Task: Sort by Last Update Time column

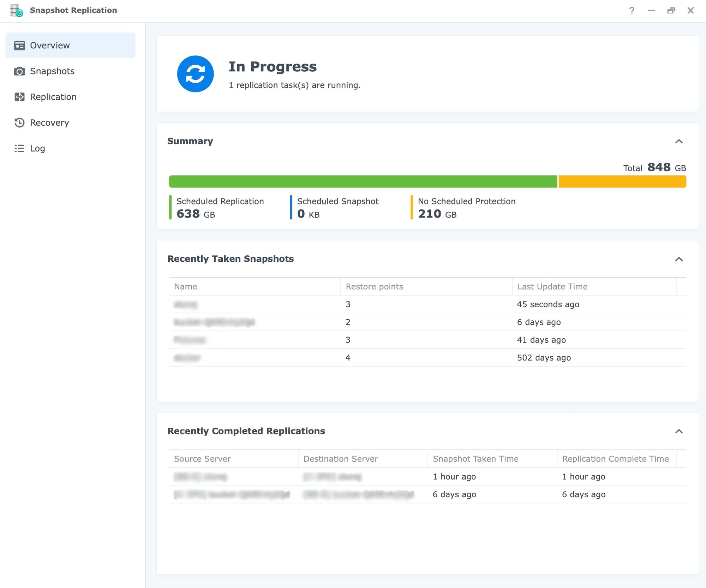Action: pyautogui.click(x=552, y=286)
